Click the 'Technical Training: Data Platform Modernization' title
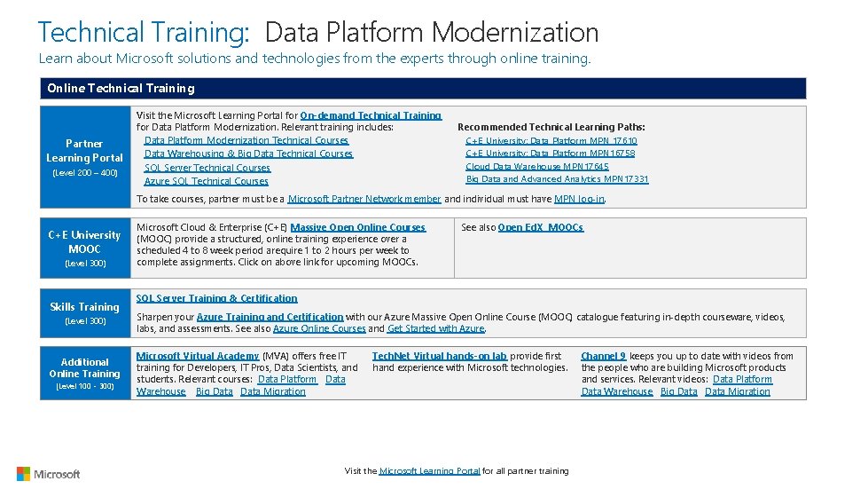868x489 pixels. 318,32
